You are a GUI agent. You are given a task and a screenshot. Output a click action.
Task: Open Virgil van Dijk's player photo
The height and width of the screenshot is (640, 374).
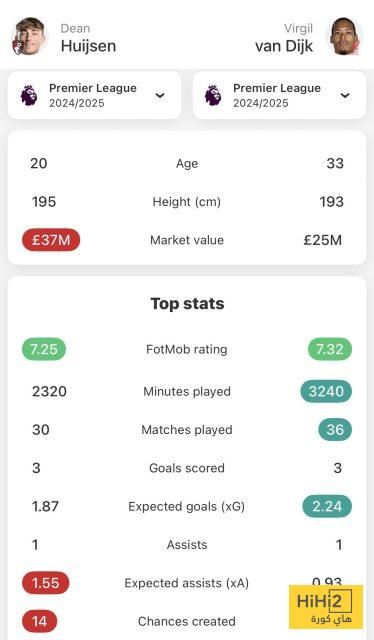click(345, 36)
